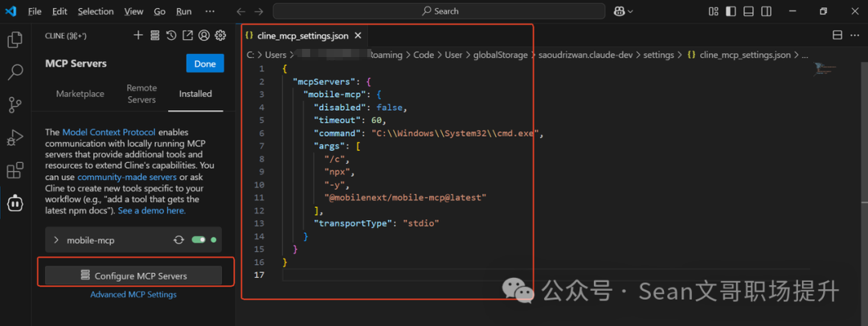868x326 pixels.
Task: Select globalStorage in the breadcrumb path
Action: [x=501, y=55]
